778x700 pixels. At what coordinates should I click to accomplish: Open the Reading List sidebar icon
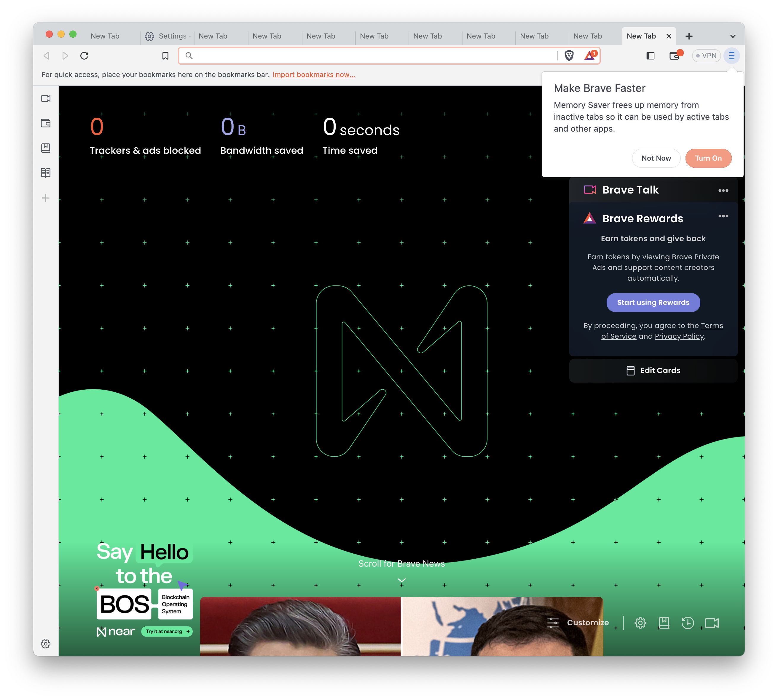click(46, 173)
